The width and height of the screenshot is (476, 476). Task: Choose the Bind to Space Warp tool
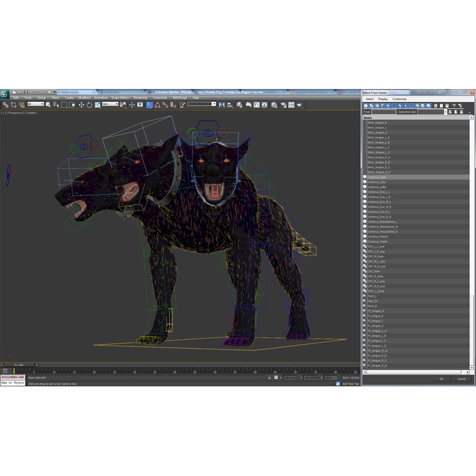pos(22,105)
